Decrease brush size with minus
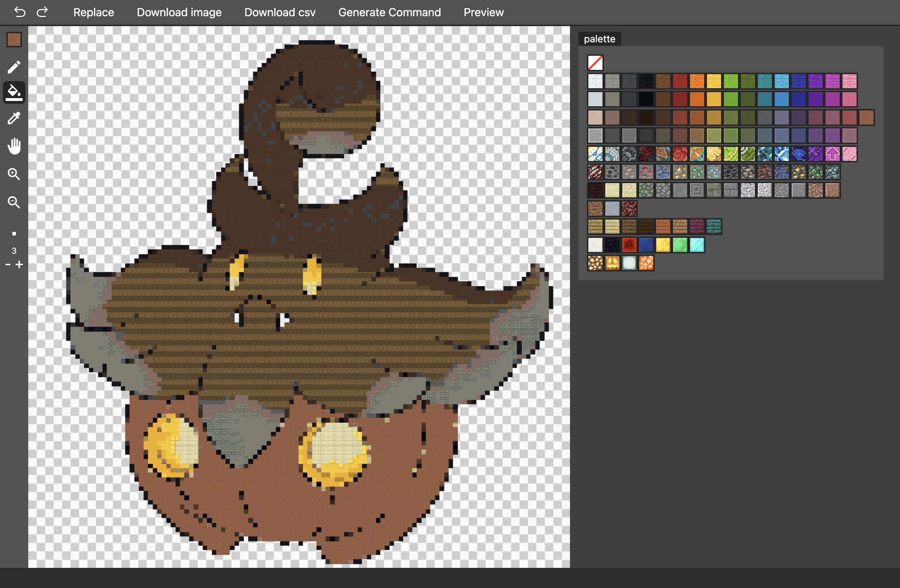The image size is (900, 588). [8, 265]
